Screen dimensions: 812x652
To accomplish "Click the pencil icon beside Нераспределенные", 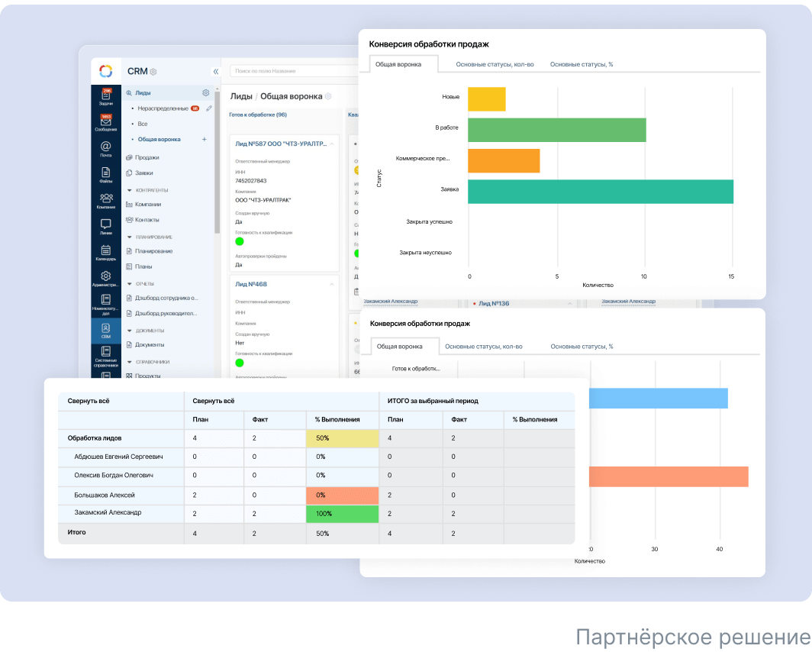I will [x=209, y=108].
